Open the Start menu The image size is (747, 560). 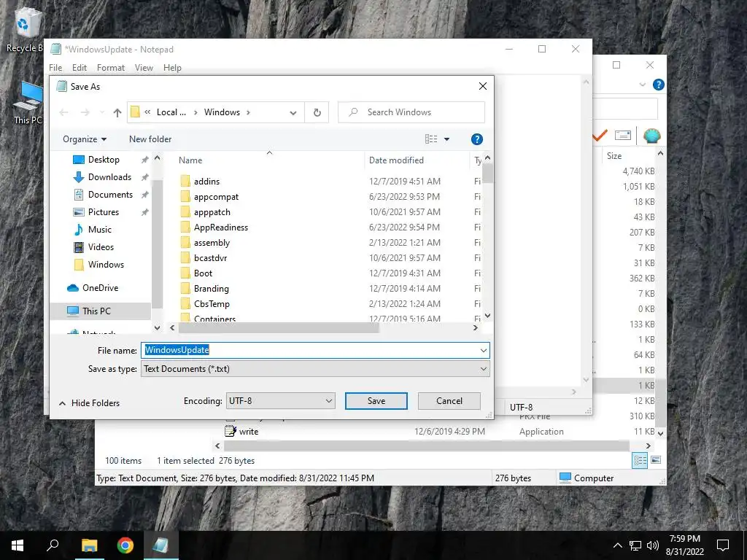tap(18, 545)
